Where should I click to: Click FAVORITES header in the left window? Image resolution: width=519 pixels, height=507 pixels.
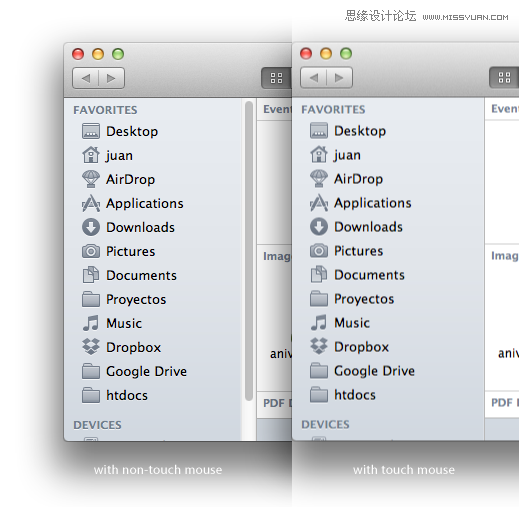[x=105, y=110]
